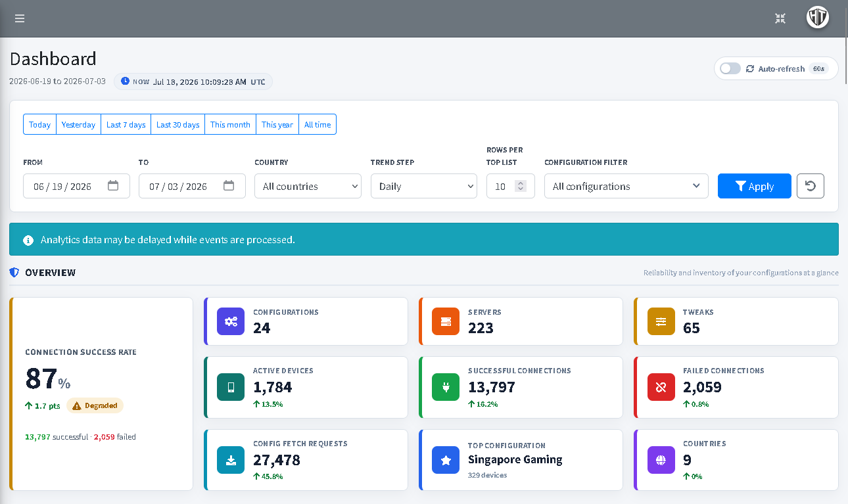
Task: Click the Active Devices phone icon
Action: click(231, 387)
